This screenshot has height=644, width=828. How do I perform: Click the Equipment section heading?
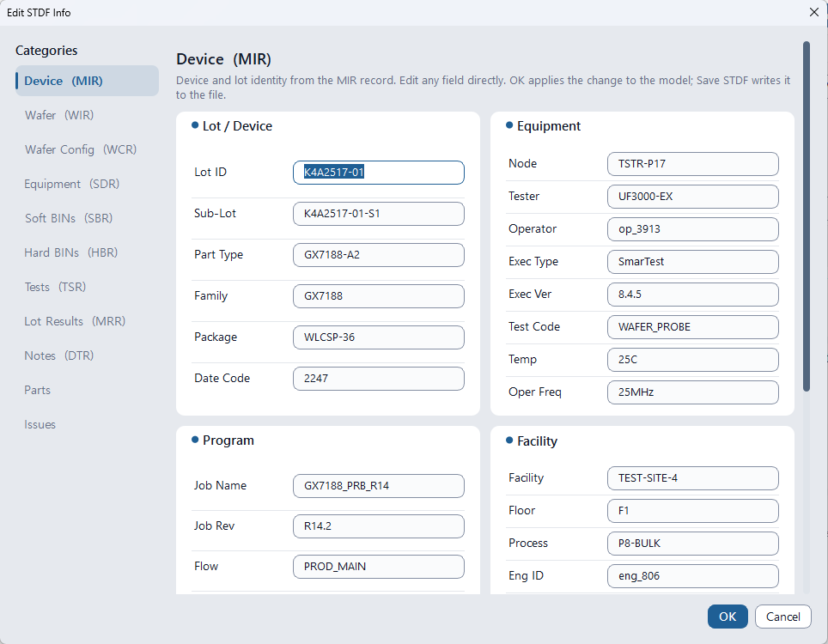(549, 126)
